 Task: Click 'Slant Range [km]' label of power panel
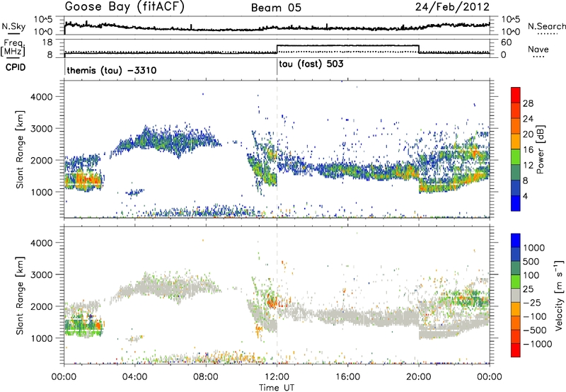[x=20, y=149]
